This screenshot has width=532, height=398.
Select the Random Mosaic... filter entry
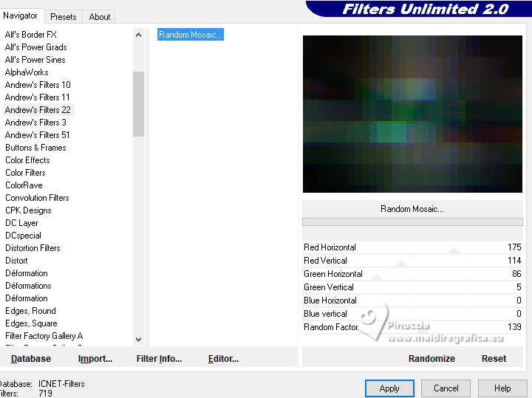click(191, 35)
